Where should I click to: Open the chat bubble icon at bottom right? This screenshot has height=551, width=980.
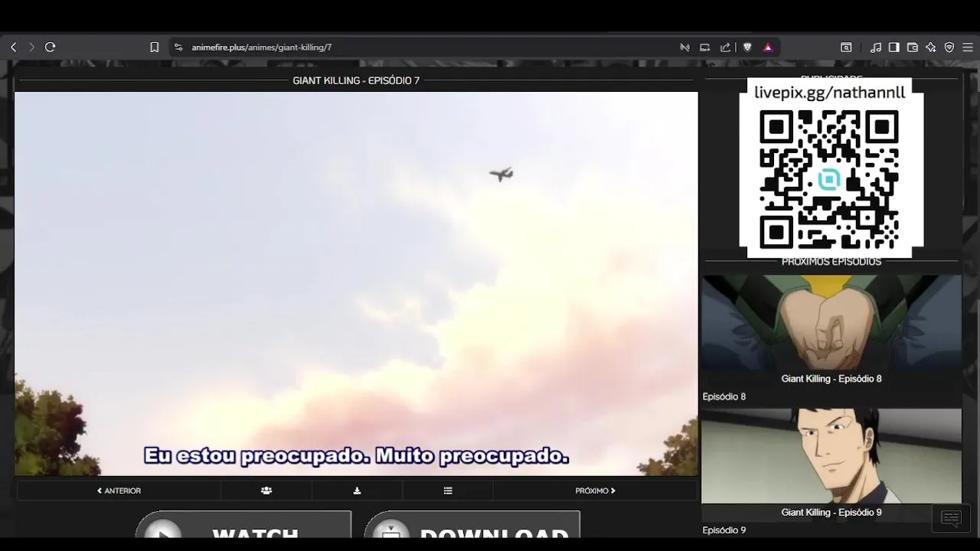point(951,519)
